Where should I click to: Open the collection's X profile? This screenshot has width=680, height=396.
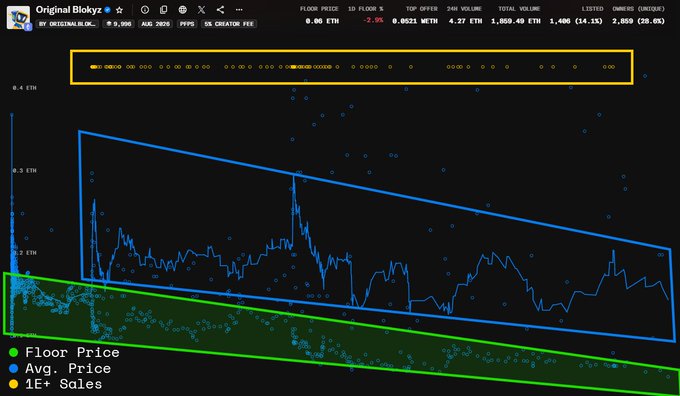(x=202, y=10)
